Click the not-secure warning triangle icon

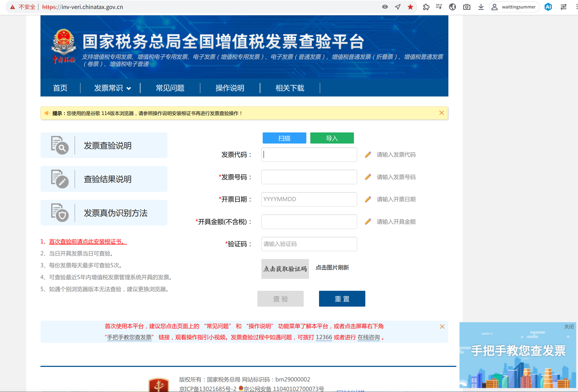[x=12, y=7]
